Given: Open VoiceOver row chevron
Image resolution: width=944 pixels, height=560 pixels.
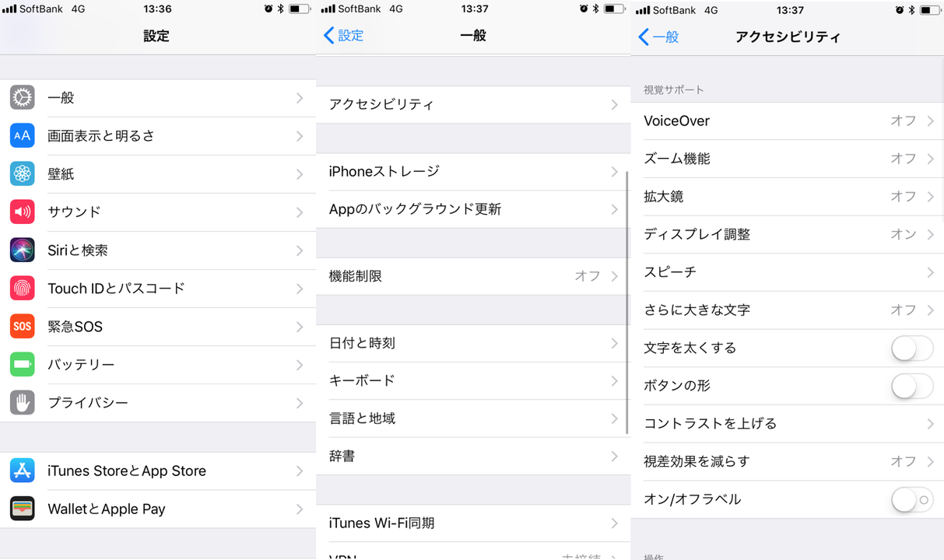Looking at the screenshot, I should tap(931, 121).
